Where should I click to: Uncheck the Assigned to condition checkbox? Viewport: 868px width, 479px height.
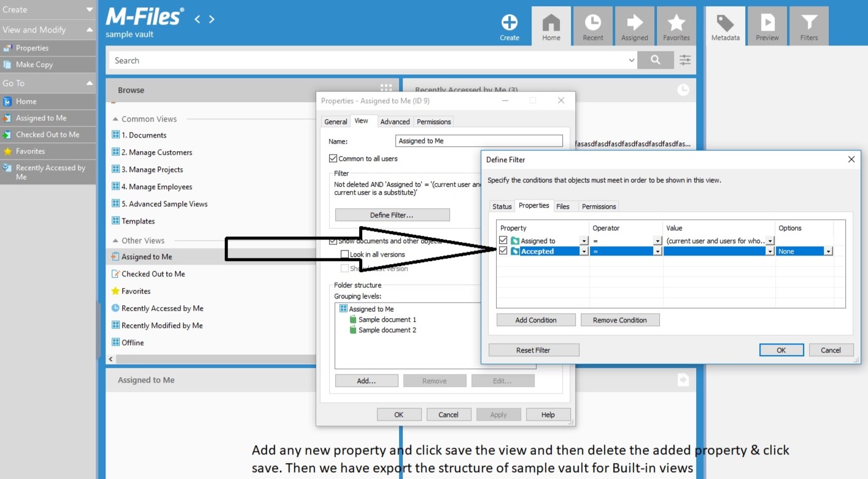(503, 241)
